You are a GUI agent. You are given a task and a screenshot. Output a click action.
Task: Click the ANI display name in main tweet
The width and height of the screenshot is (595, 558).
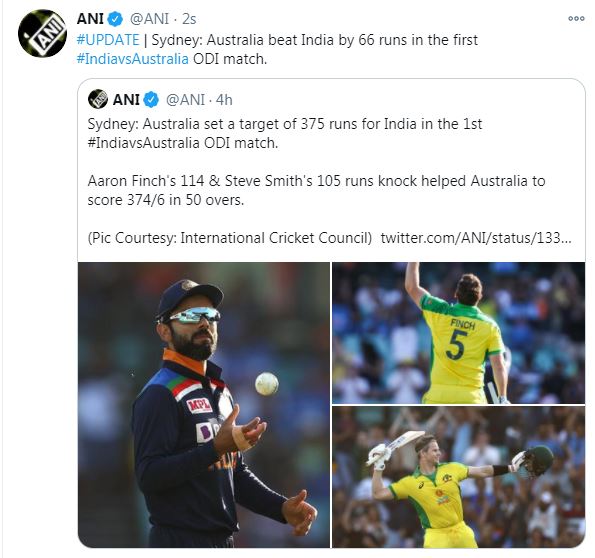(90, 19)
